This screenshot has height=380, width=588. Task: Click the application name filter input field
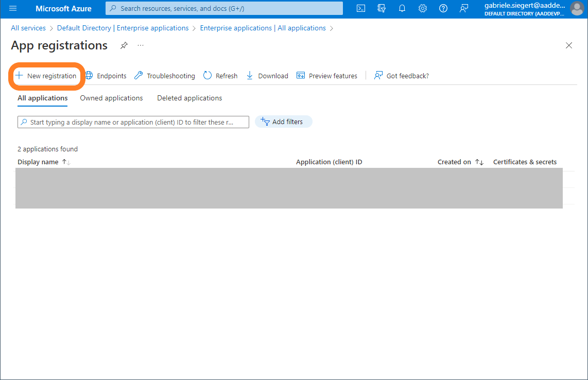[x=133, y=122]
